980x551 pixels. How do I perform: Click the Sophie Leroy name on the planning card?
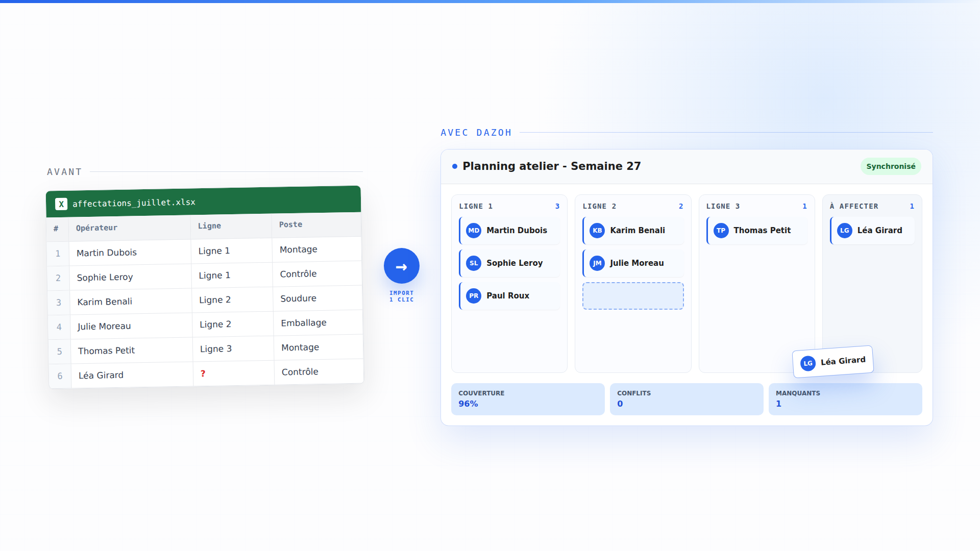(x=514, y=263)
